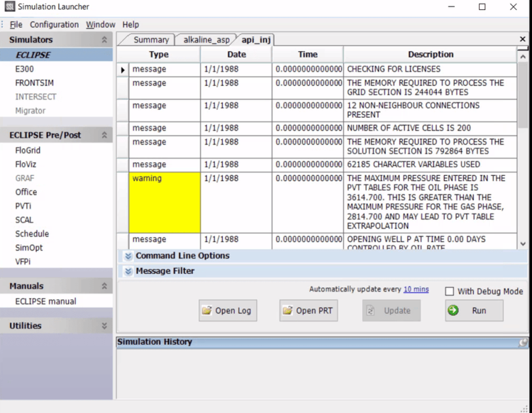
Task: Expand the Utilities sidebar group
Action: [104, 326]
